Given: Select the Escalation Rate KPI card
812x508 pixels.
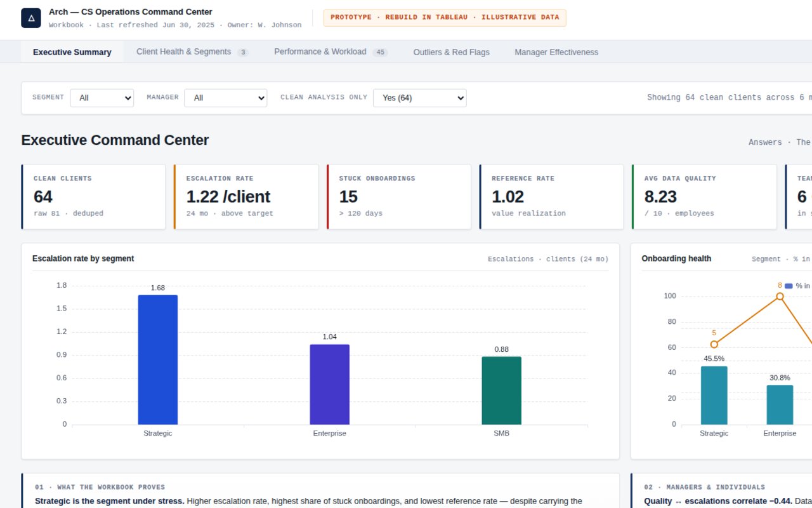Looking at the screenshot, I should [x=246, y=197].
